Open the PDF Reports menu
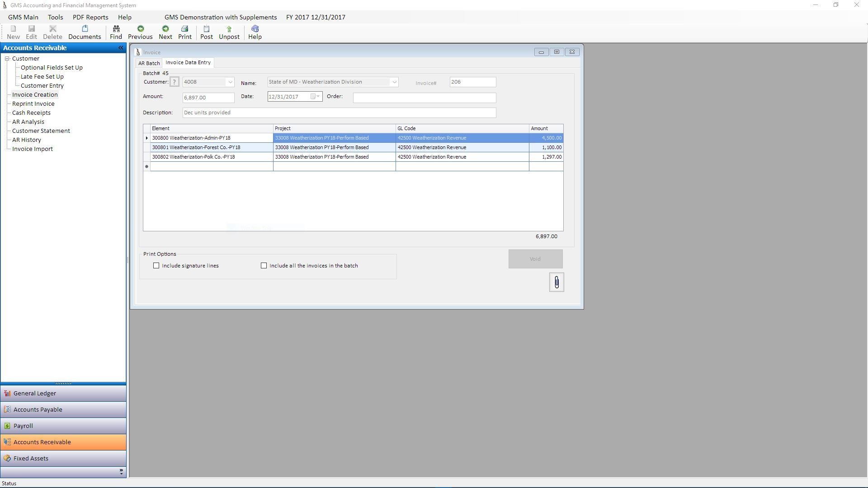The width and height of the screenshot is (868, 488). coord(90,17)
